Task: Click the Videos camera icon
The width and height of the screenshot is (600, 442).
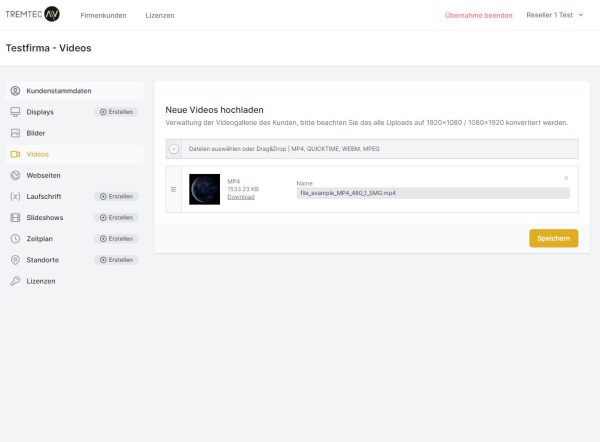Action: (15, 154)
